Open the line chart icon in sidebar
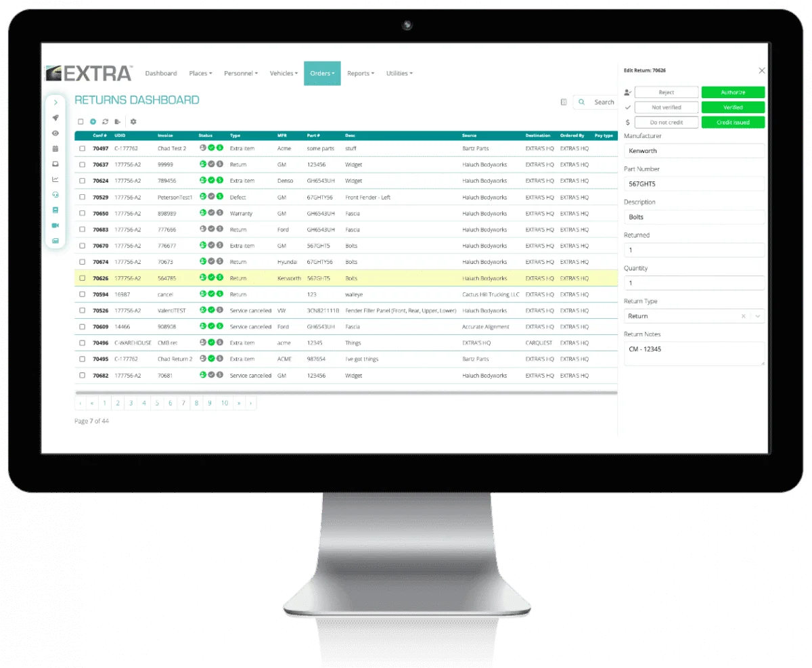The image size is (812, 668). pos(55,179)
